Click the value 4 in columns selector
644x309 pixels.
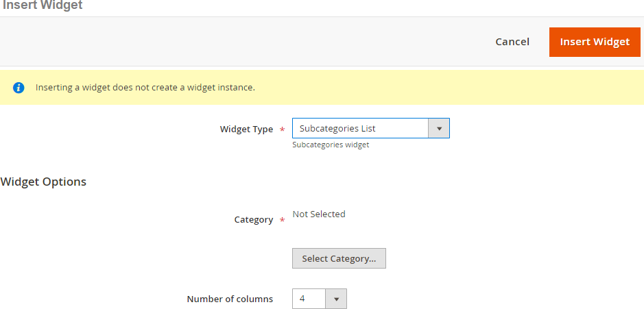pos(302,299)
